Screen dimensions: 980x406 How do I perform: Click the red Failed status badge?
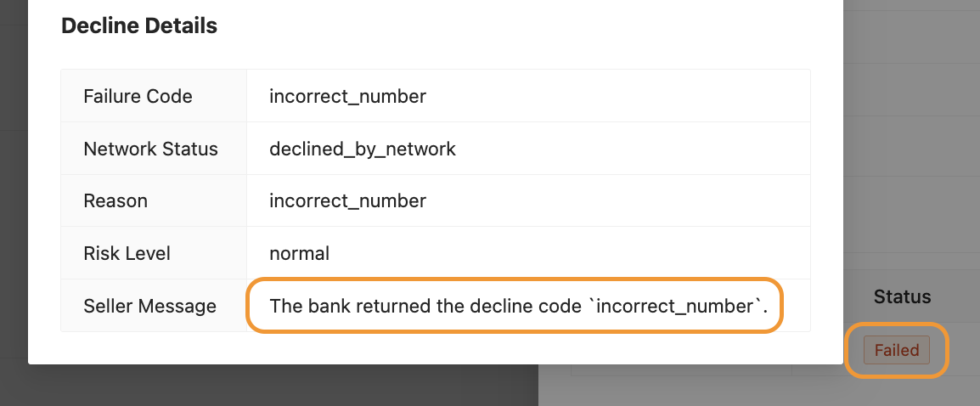[897, 350]
